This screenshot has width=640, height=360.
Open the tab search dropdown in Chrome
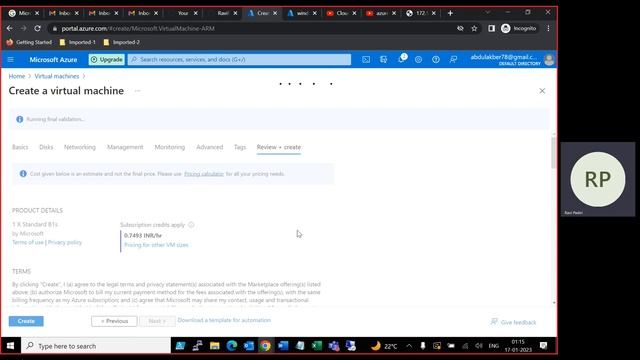point(488,13)
